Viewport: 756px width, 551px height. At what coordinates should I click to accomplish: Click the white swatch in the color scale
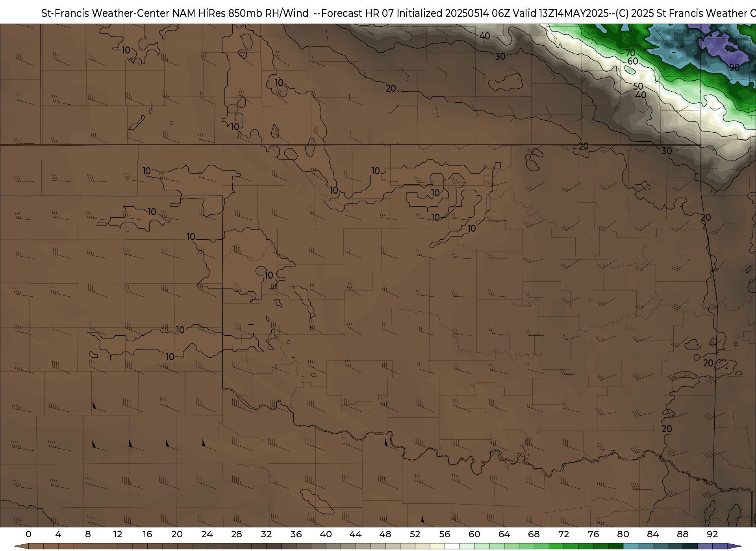pos(452,546)
